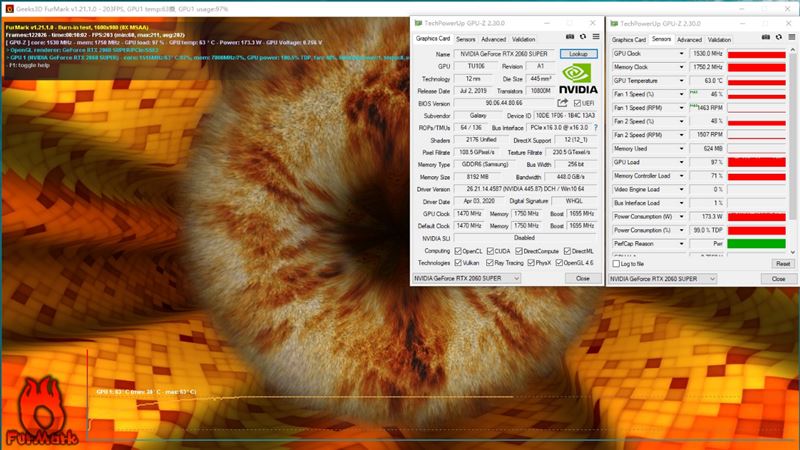Switch to Sensors tab in the Graphics Card window

pyautogui.click(x=465, y=39)
